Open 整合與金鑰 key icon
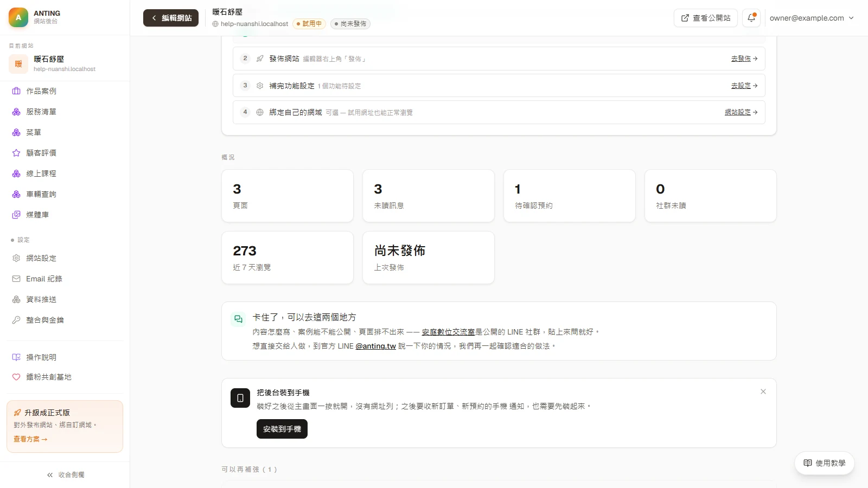Image resolution: width=868 pixels, height=488 pixels. 16,320
